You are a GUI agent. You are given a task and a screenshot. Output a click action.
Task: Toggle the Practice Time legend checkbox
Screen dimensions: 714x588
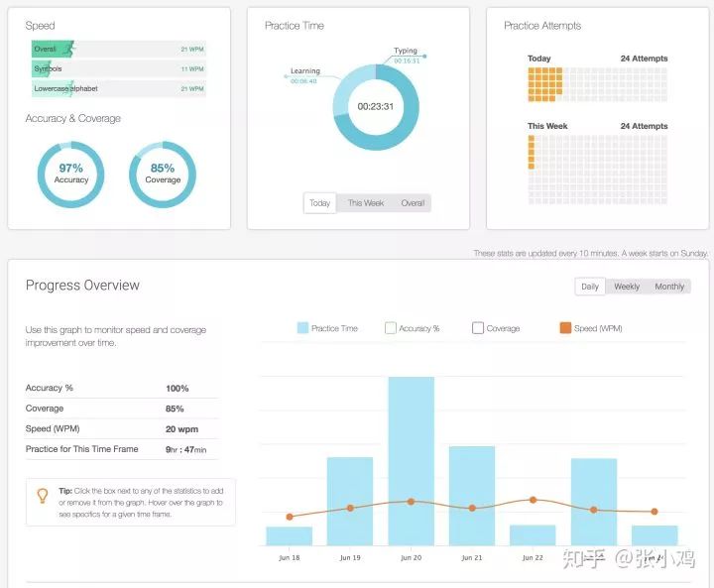click(x=302, y=328)
